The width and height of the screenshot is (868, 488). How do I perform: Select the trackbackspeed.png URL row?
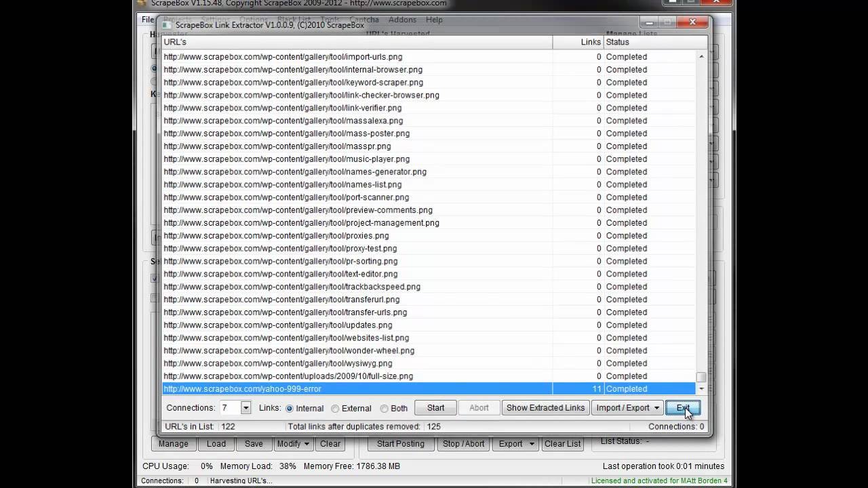[x=429, y=287]
